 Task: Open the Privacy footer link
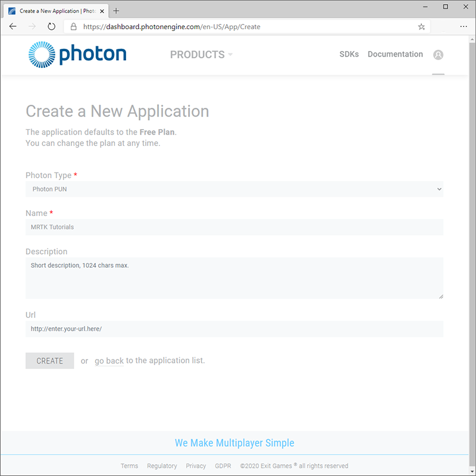point(196,466)
